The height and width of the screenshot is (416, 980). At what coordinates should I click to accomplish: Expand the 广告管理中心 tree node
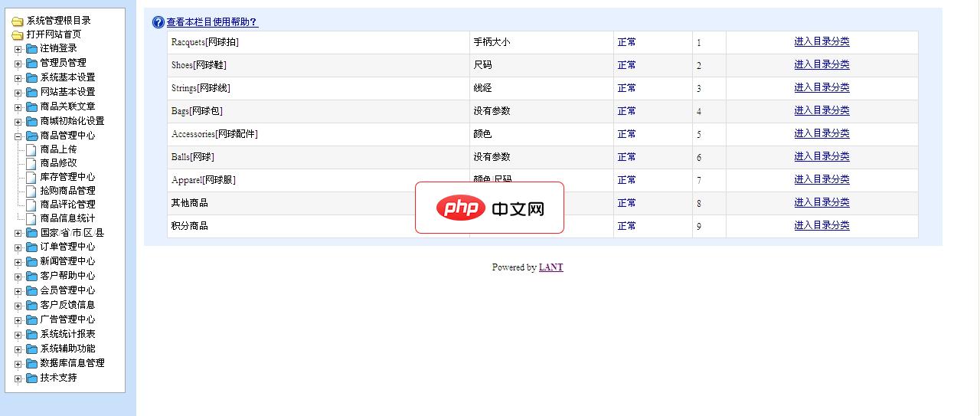18,320
